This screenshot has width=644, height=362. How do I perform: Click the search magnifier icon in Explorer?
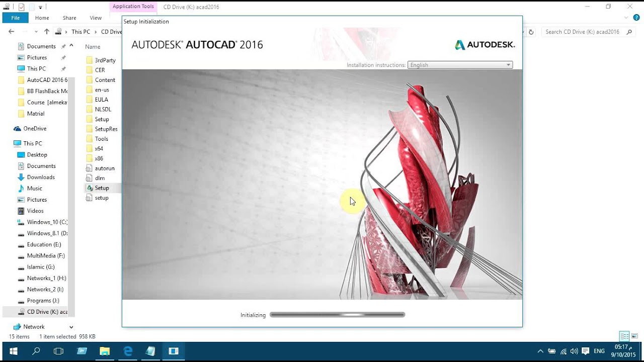point(629,32)
